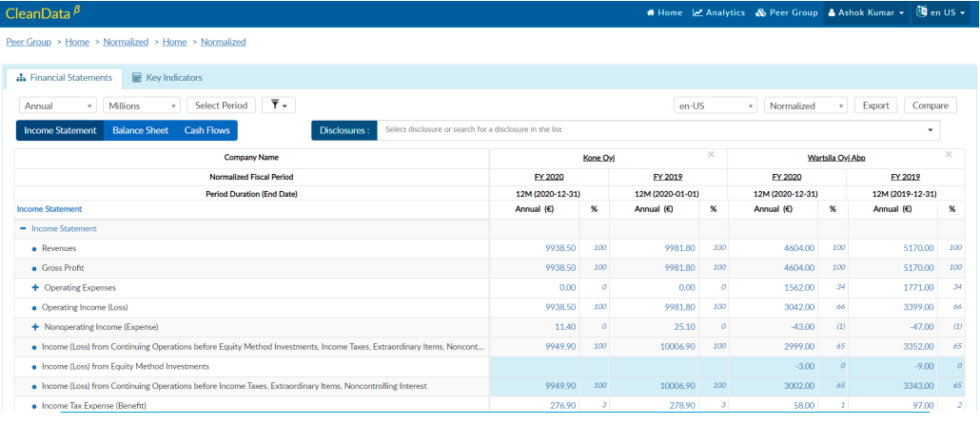This screenshot has height=424, width=980.
Task: Click the 3042.00 Operating Income value
Action: [x=799, y=307]
